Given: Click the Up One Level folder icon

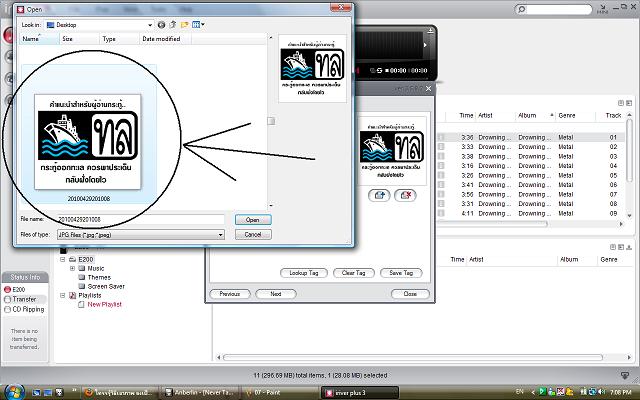Looking at the screenshot, I should pyautogui.click(x=172, y=24).
